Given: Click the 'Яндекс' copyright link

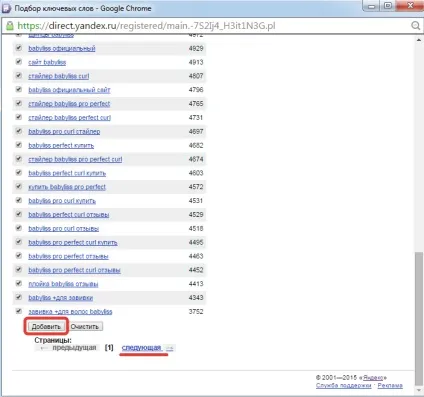Looking at the screenshot, I should (373, 378).
